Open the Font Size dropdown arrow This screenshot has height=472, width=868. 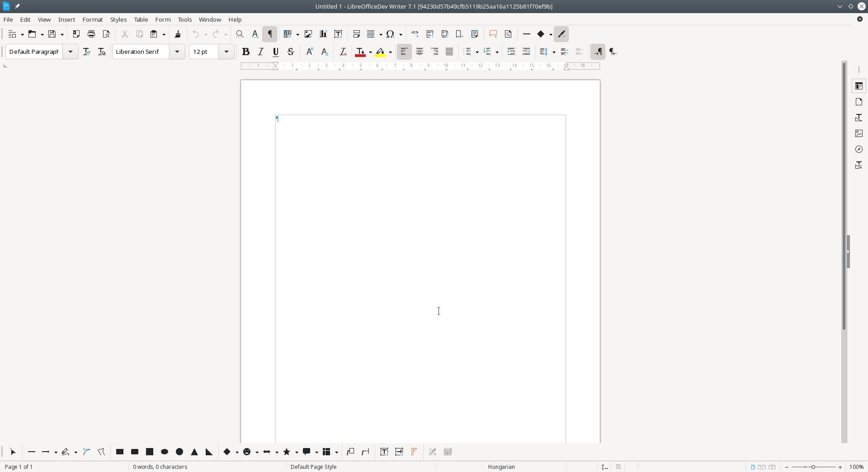pos(226,52)
